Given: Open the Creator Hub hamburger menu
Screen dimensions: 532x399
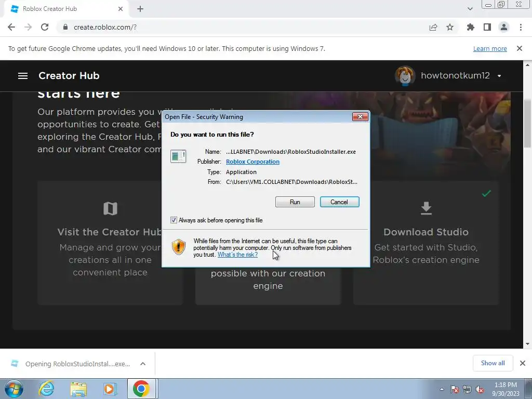Looking at the screenshot, I should pyautogui.click(x=23, y=76).
